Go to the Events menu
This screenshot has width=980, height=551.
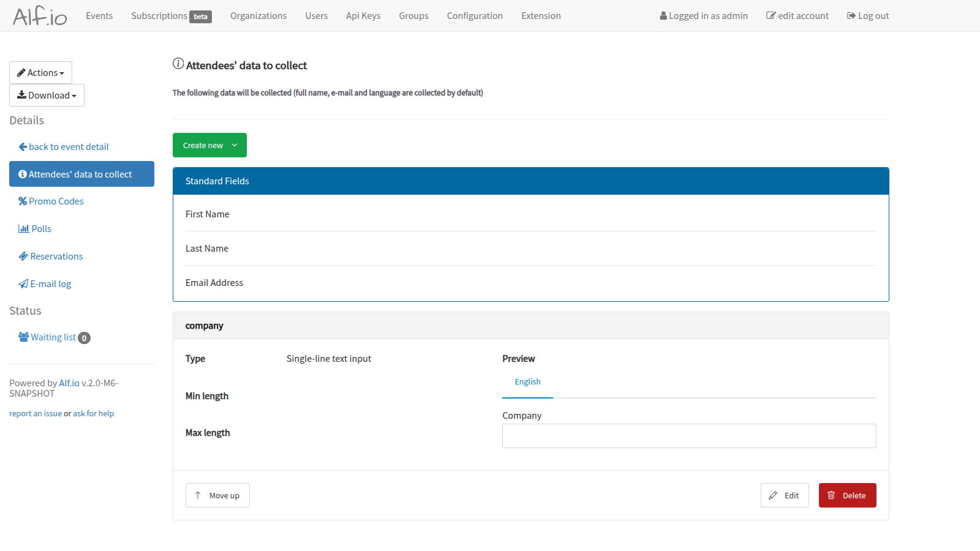[x=99, y=16]
